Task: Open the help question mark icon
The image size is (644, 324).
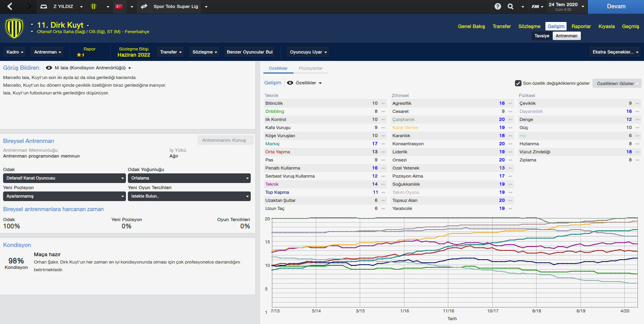Action: (498, 7)
